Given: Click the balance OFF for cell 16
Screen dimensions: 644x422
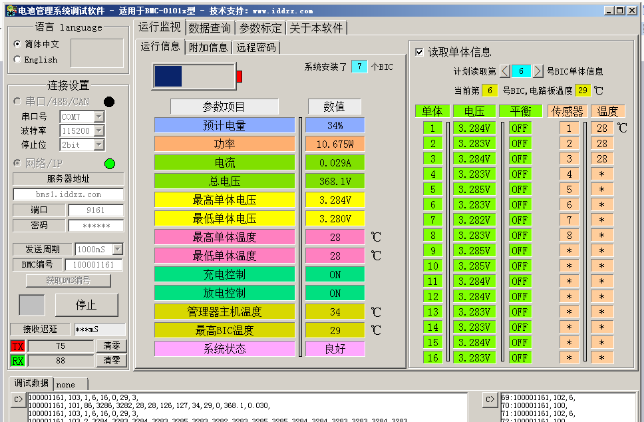Looking at the screenshot, I should tap(520, 357).
